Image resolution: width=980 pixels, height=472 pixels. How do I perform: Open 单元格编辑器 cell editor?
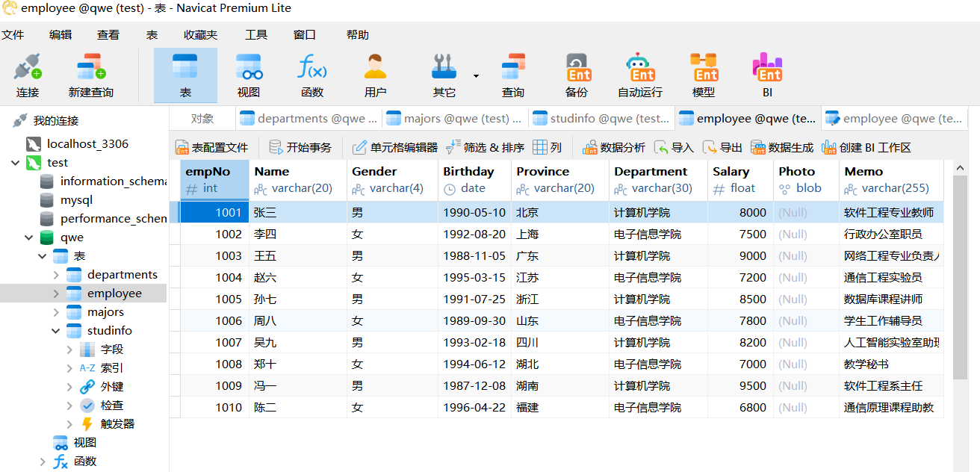(x=395, y=147)
